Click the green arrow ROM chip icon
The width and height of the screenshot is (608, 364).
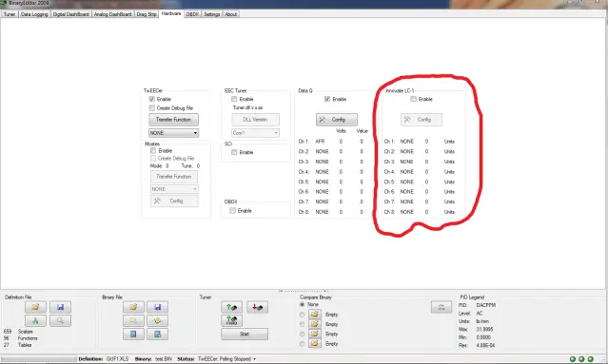pos(231,320)
